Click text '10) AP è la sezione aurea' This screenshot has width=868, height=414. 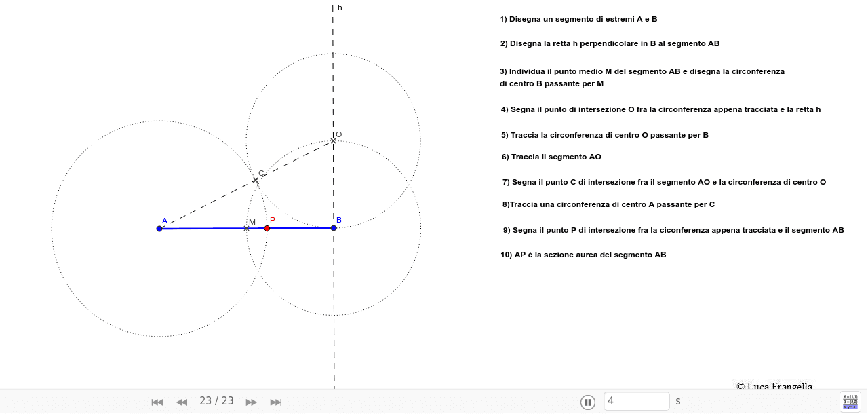tap(583, 255)
